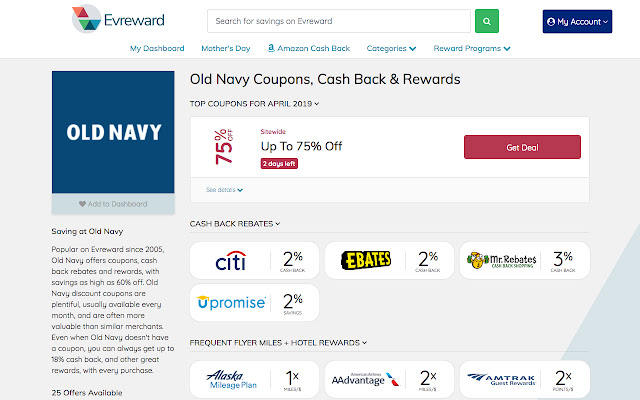Expand See details for the coupon
The width and height of the screenshot is (640, 400).
[225, 189]
